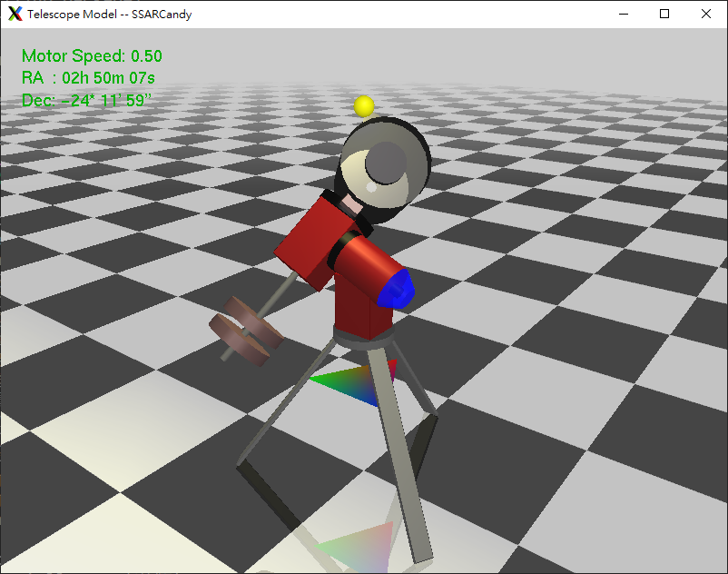This screenshot has height=574, width=728.
Task: Maximize the Telescope Model window
Action: pyautogui.click(x=664, y=14)
